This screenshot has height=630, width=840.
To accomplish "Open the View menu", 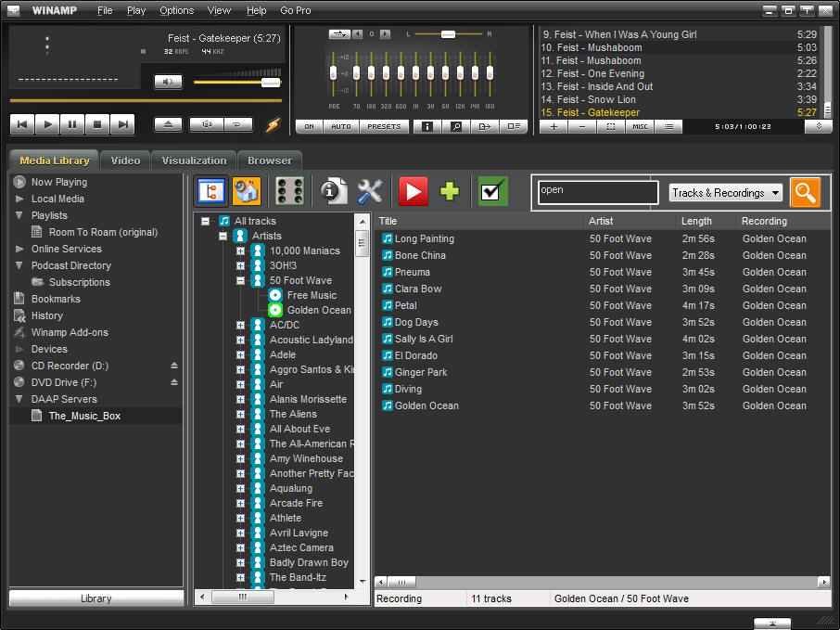I will [219, 10].
